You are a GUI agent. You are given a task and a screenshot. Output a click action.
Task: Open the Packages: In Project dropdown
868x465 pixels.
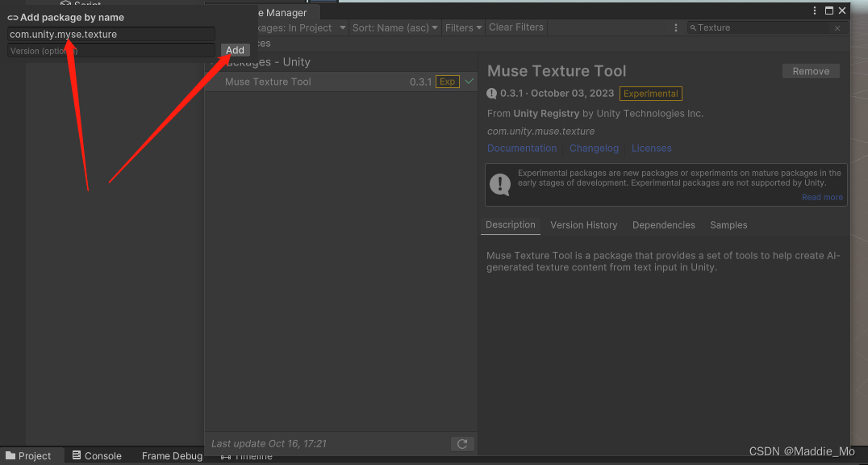click(302, 27)
